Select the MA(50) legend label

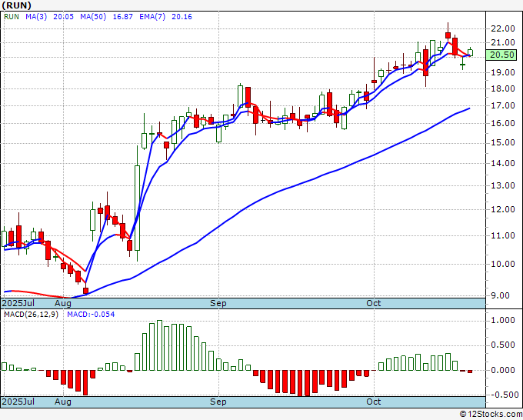click(x=93, y=17)
